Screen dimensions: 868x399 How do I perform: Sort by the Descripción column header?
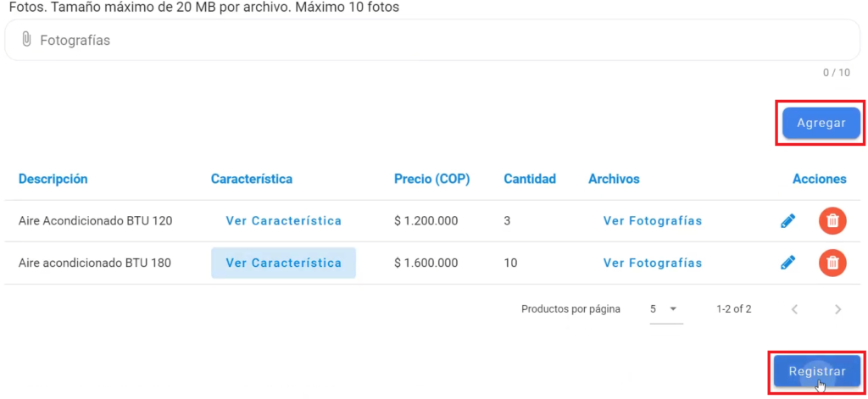(x=53, y=179)
